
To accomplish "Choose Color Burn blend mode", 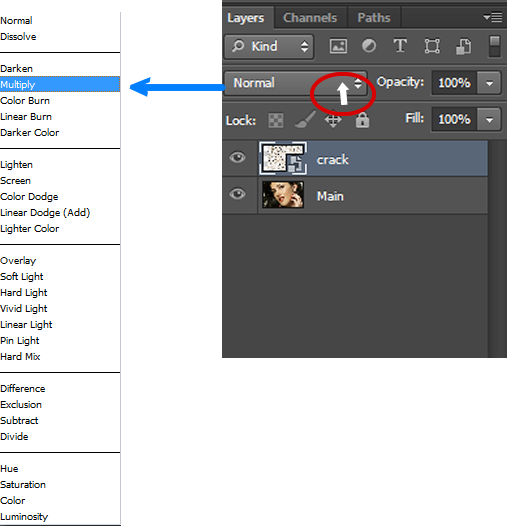I will [x=25, y=101].
